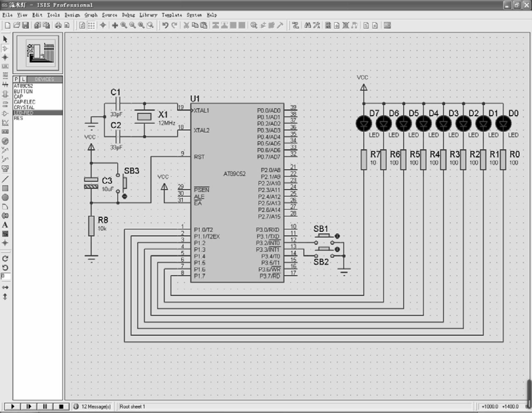The width and height of the screenshot is (532, 413).
Task: Click the Zoom in toolbar icon
Action: click(124, 25)
